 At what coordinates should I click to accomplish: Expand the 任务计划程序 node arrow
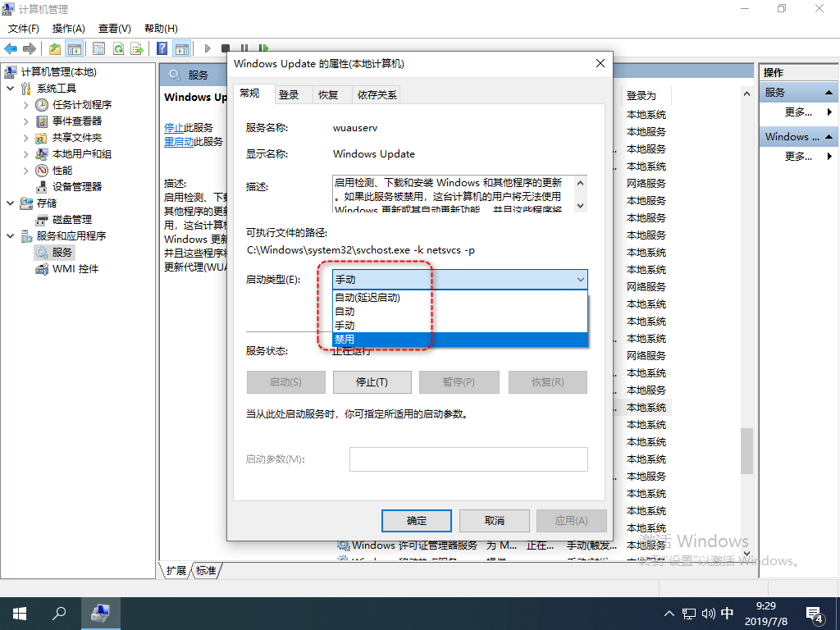click(25, 105)
